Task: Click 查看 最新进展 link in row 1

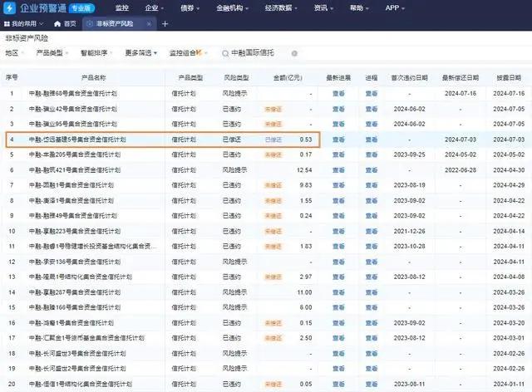Action: [338, 94]
